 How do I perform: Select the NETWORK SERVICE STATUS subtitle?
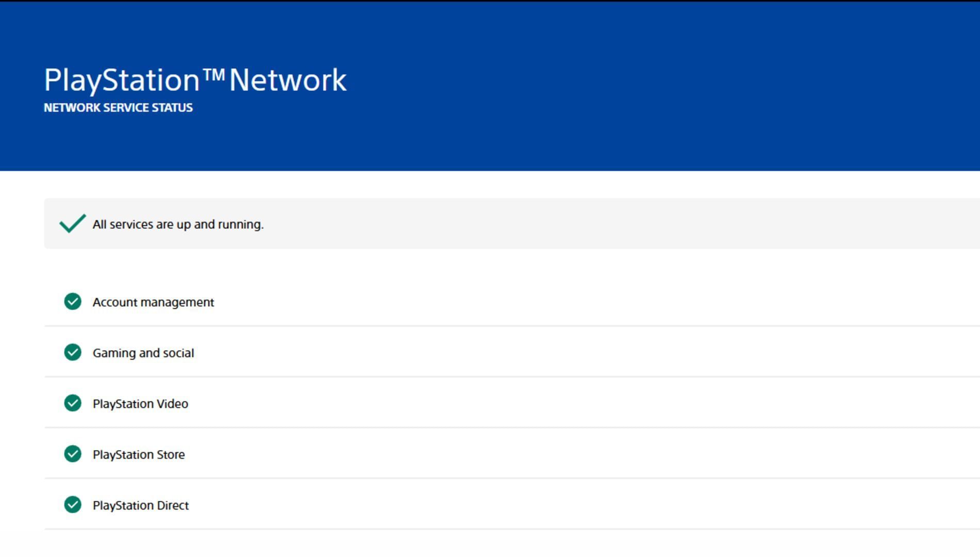tap(118, 108)
